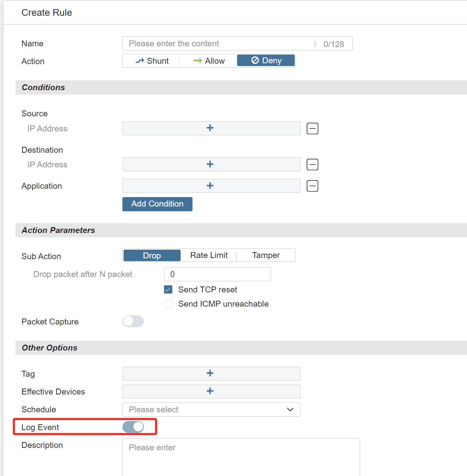467x476 pixels.
Task: Add an Application using the plus icon
Action: 210,186
